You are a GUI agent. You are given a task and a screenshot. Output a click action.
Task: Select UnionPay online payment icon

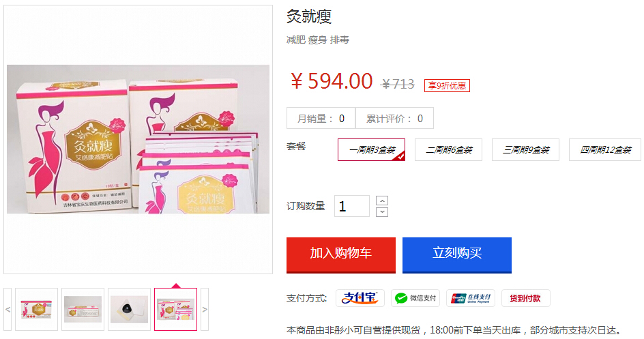tap(470, 298)
